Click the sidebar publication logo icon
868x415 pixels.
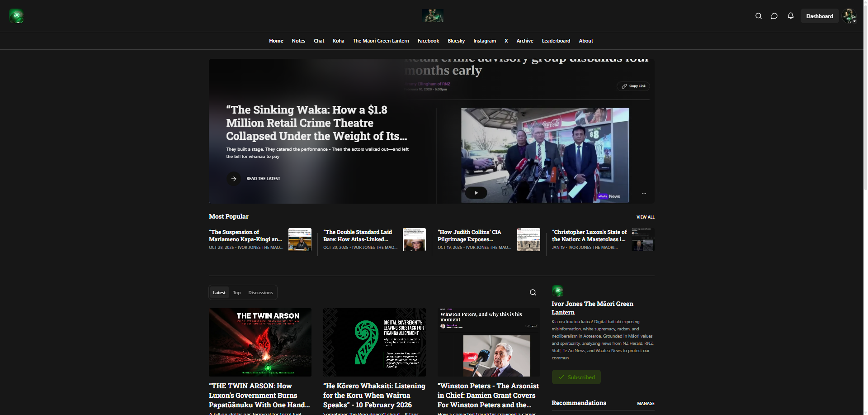coord(557,291)
